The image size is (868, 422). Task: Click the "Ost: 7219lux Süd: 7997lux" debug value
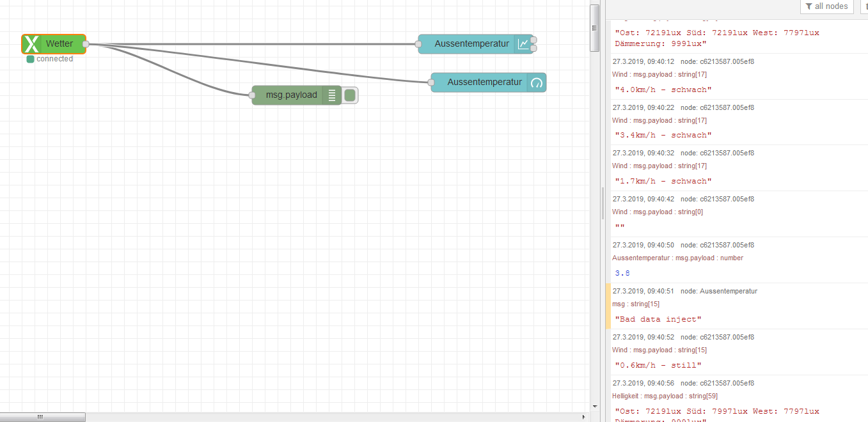click(x=716, y=416)
